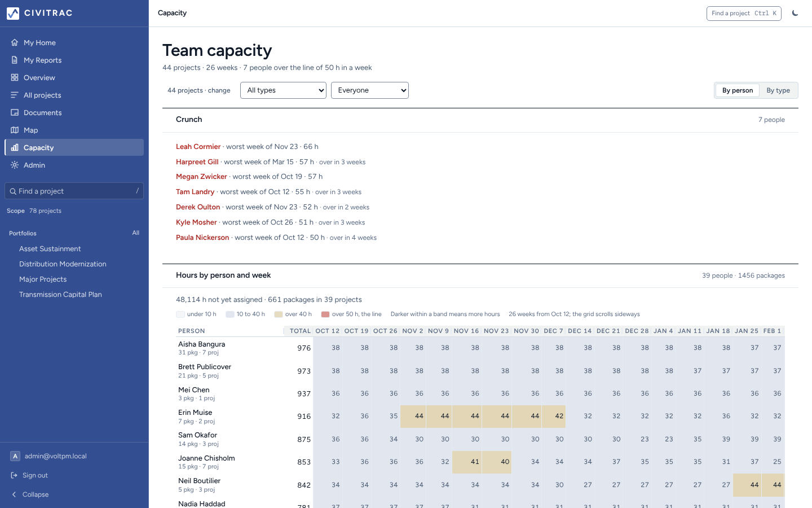The width and height of the screenshot is (812, 508).
Task: Open My Home via house icon
Action: pos(15,42)
